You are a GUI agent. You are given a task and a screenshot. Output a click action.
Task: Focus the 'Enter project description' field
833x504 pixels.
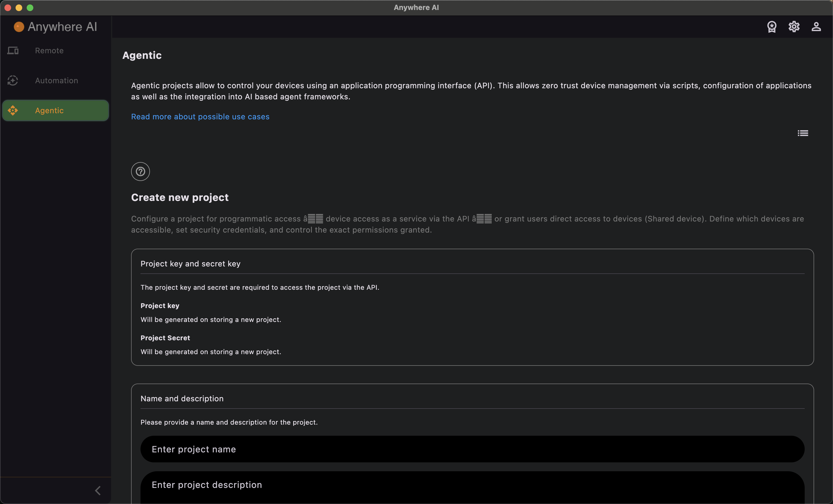pos(472,487)
